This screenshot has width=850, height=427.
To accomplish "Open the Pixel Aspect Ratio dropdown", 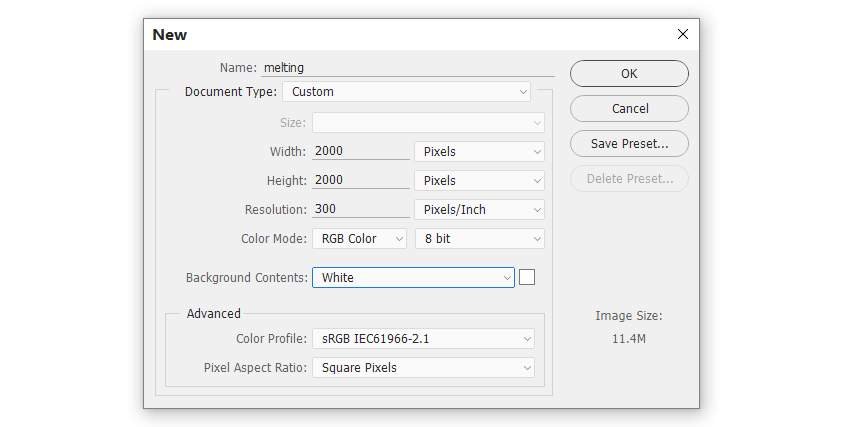I will pos(423,368).
